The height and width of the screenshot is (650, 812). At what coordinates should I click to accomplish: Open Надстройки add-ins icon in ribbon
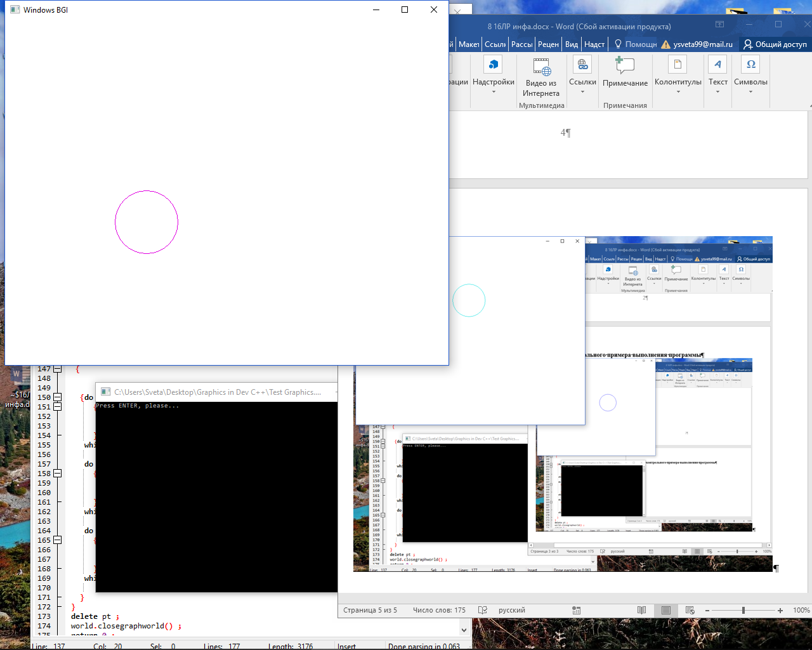[494, 65]
